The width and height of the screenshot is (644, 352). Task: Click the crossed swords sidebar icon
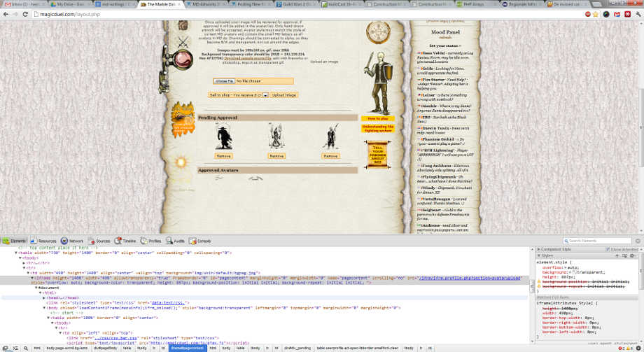pyautogui.click(x=183, y=41)
